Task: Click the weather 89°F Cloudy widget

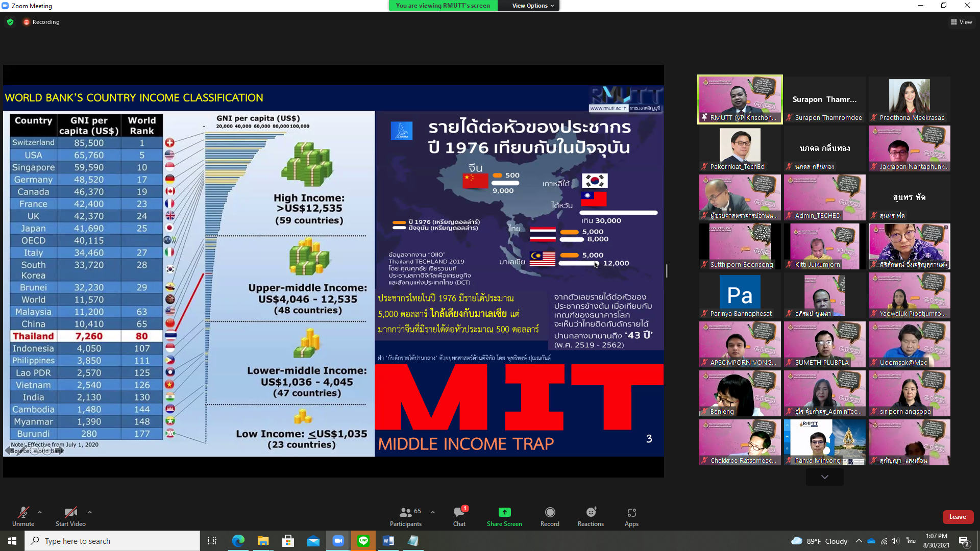Action: [x=819, y=541]
